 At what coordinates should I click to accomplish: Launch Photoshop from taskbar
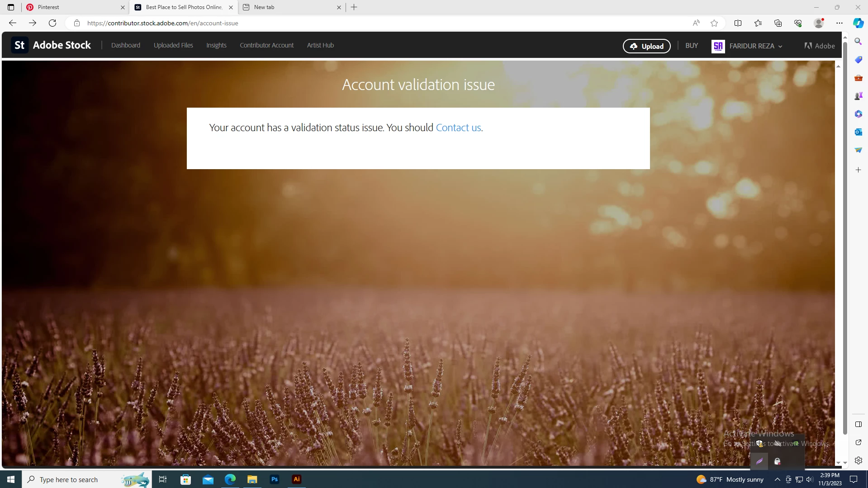pos(275,479)
